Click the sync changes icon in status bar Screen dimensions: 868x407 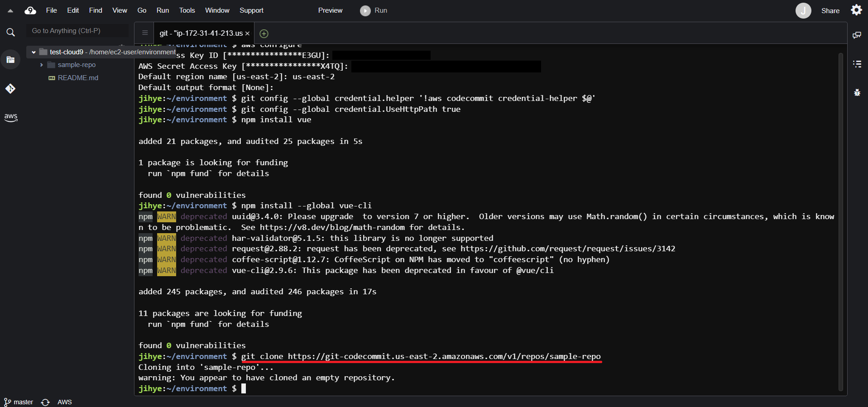(45, 402)
